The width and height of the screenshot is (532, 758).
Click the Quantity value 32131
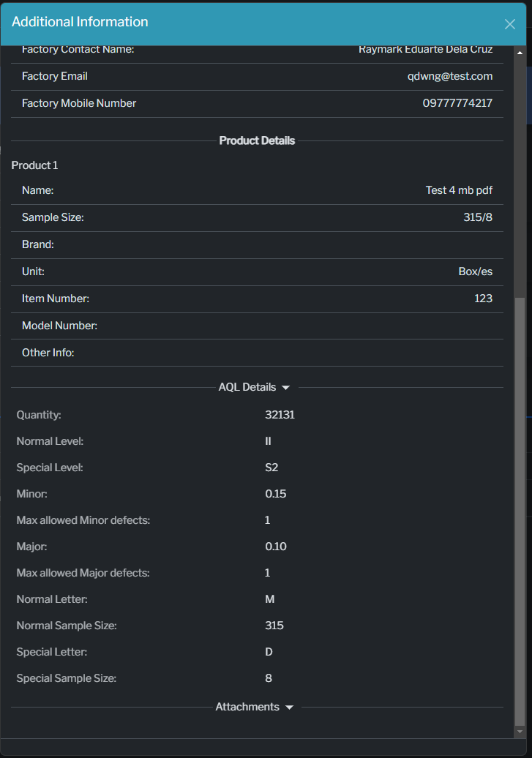pos(280,415)
